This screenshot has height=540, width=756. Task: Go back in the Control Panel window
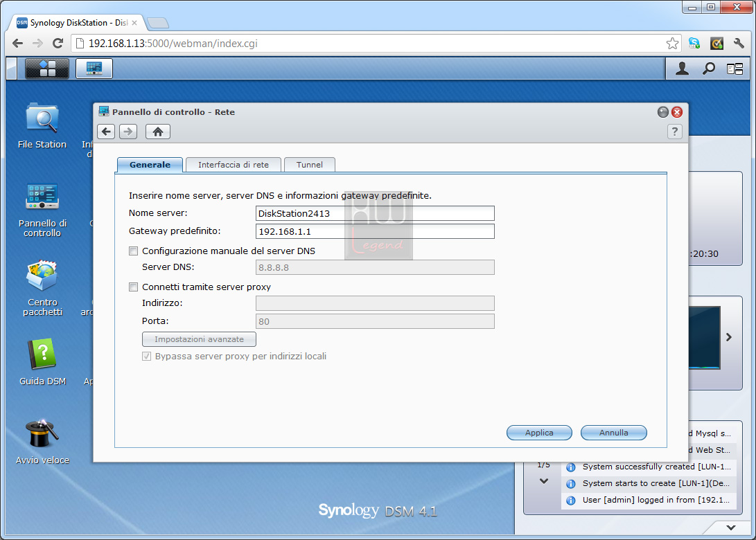(x=106, y=132)
